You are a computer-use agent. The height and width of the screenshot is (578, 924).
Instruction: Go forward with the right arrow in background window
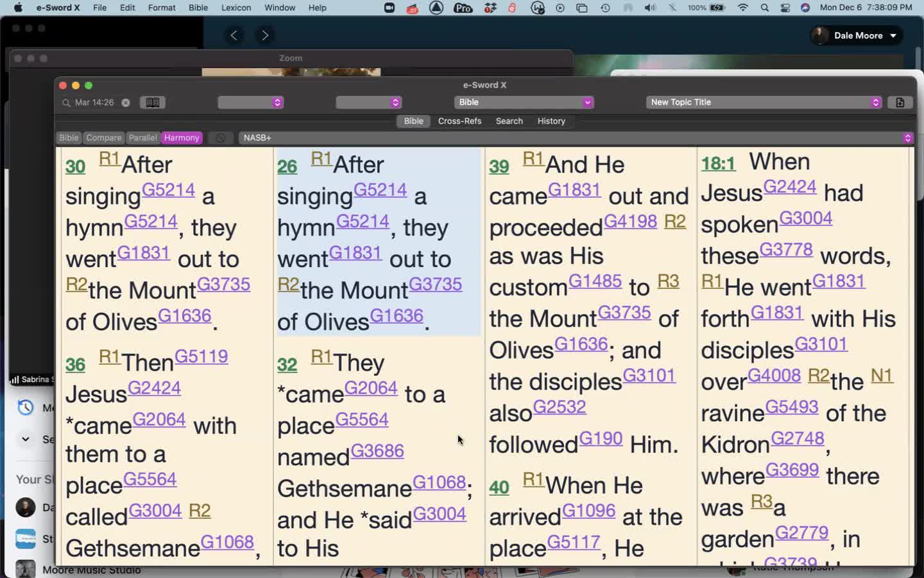pos(265,35)
